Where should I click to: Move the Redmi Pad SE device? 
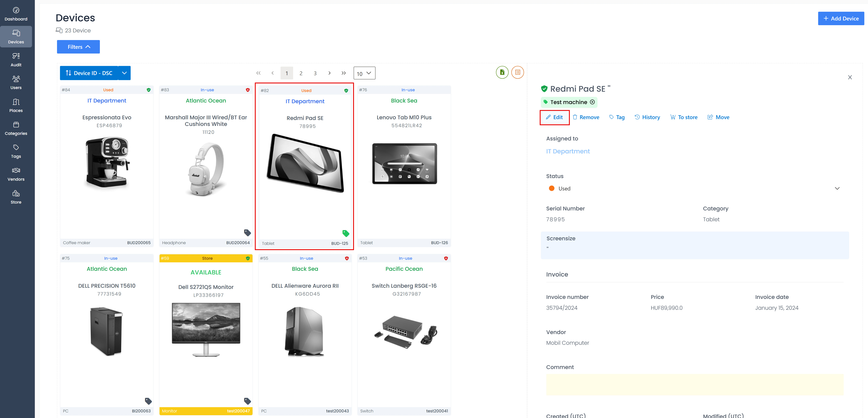click(718, 117)
